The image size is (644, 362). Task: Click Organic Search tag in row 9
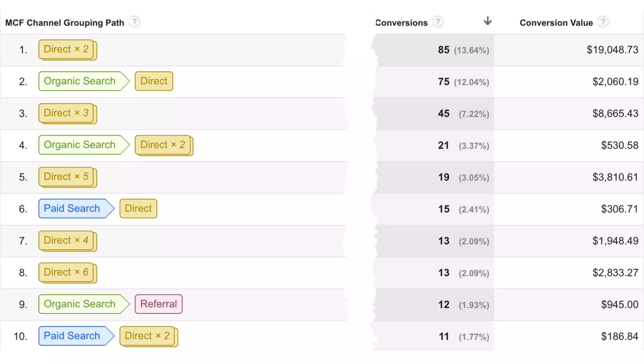(x=80, y=304)
